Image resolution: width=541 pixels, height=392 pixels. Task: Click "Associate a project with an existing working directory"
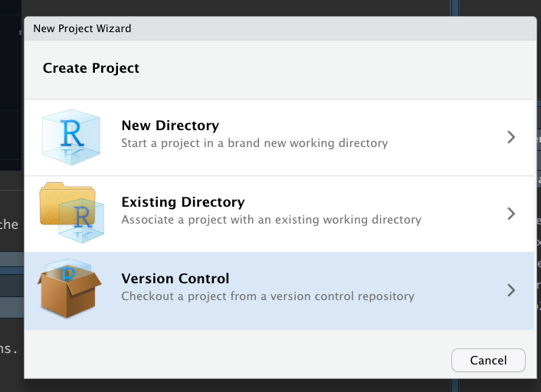(x=271, y=220)
